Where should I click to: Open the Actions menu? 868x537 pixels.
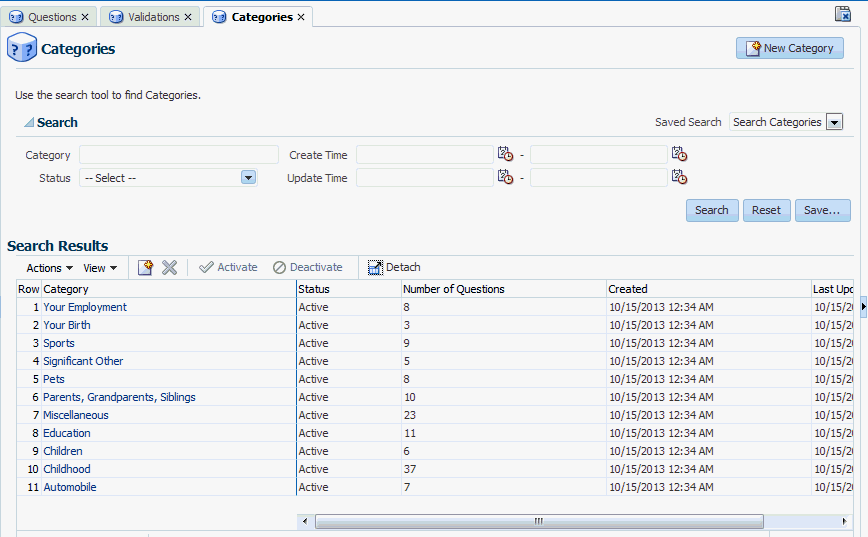[x=49, y=268]
